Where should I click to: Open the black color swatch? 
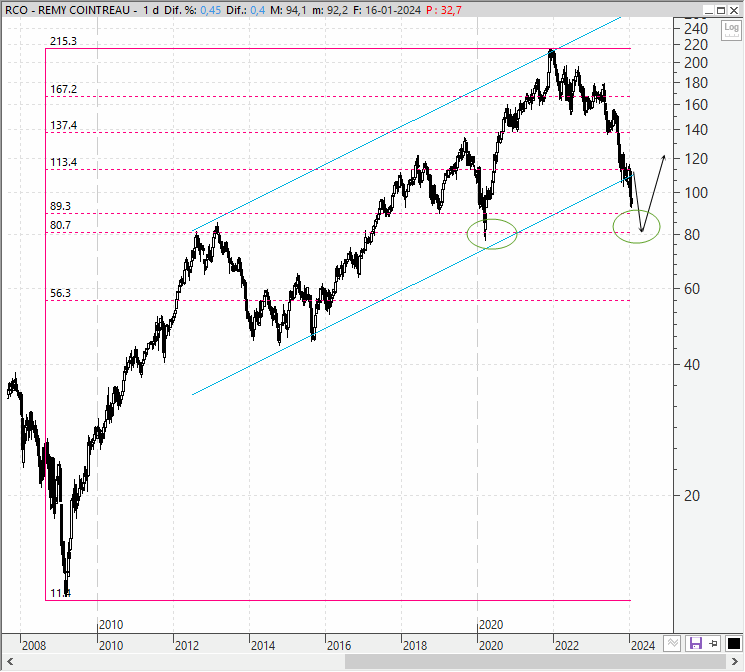click(x=734, y=644)
